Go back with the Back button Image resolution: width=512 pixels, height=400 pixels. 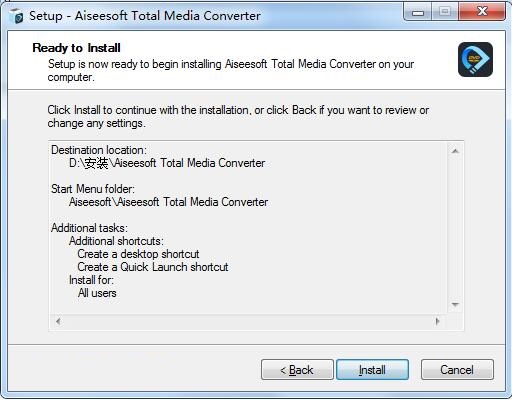tap(297, 369)
